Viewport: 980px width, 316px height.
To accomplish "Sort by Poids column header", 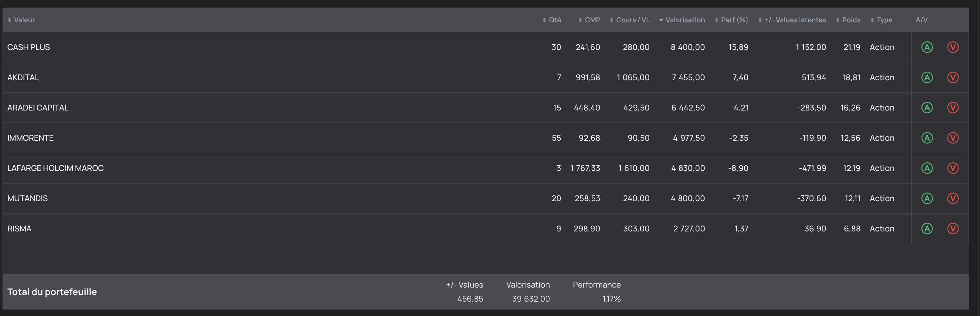I will [x=848, y=20].
